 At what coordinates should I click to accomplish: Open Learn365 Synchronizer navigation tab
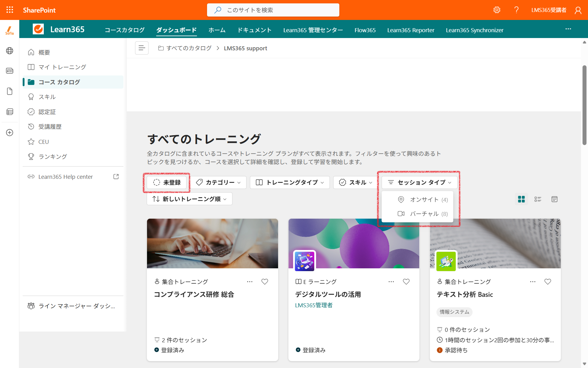pos(475,30)
